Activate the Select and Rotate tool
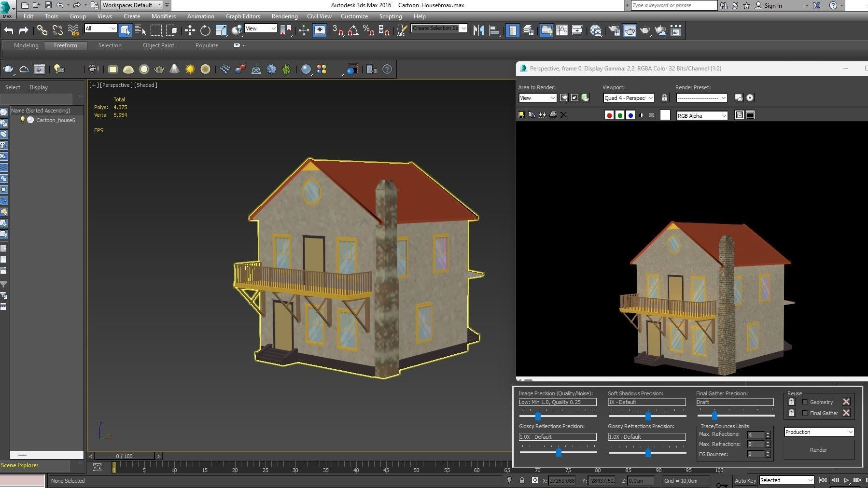The height and width of the screenshot is (488, 868). click(x=205, y=30)
